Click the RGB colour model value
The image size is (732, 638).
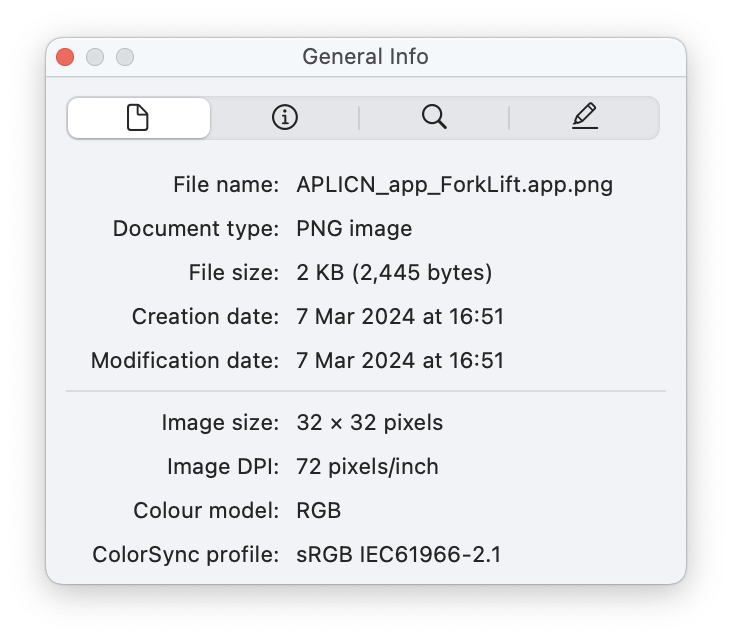coord(319,511)
